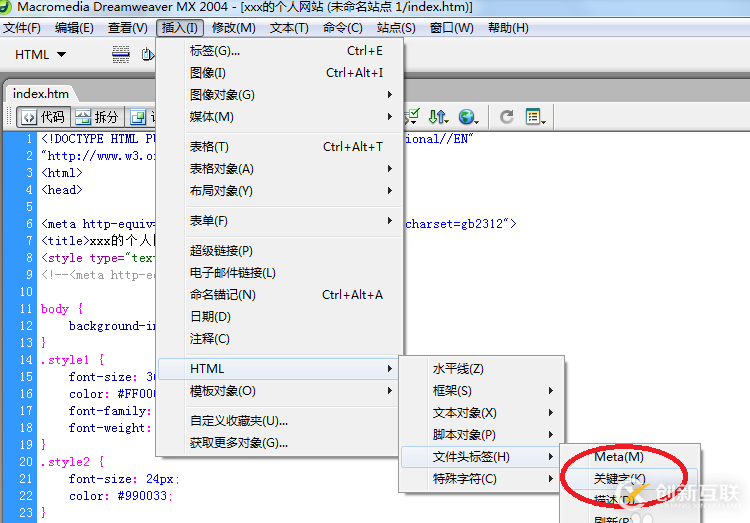This screenshot has width=750, height=523.
Task: Choose 表格(T) menu item
Action: [x=280, y=147]
